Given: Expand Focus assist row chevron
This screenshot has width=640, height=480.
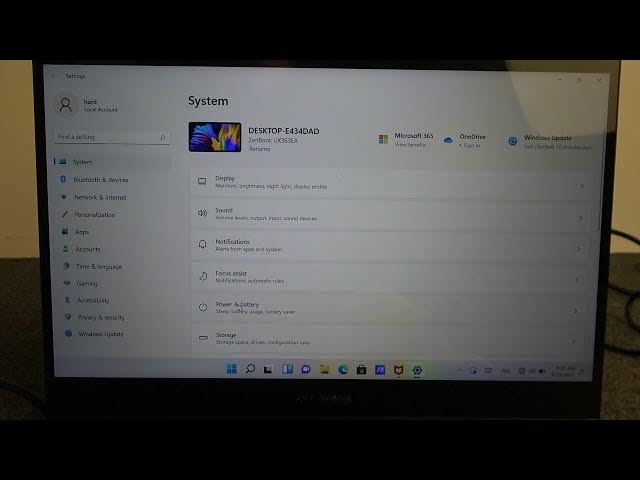Looking at the screenshot, I should pyautogui.click(x=577, y=280).
